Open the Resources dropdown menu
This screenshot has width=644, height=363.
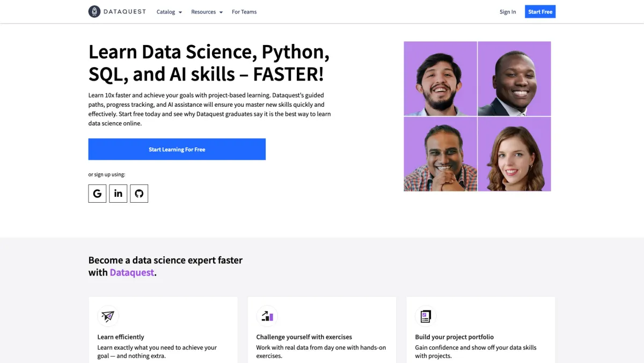pos(207,12)
